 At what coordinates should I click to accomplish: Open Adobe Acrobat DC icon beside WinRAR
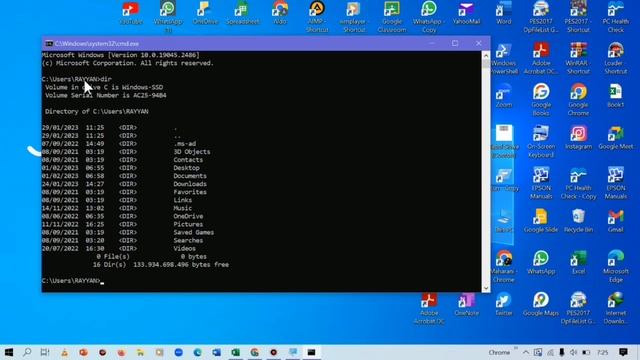541,58
